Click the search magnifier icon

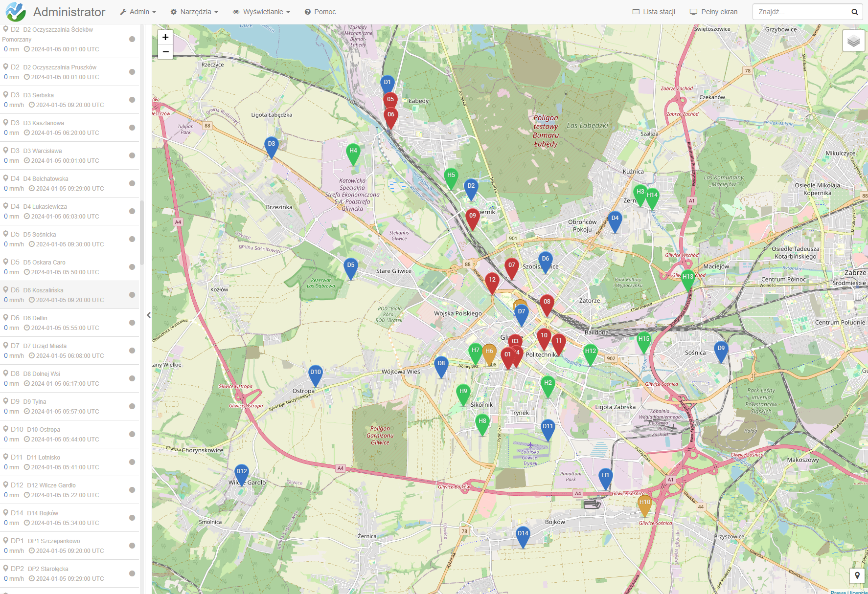854,12
